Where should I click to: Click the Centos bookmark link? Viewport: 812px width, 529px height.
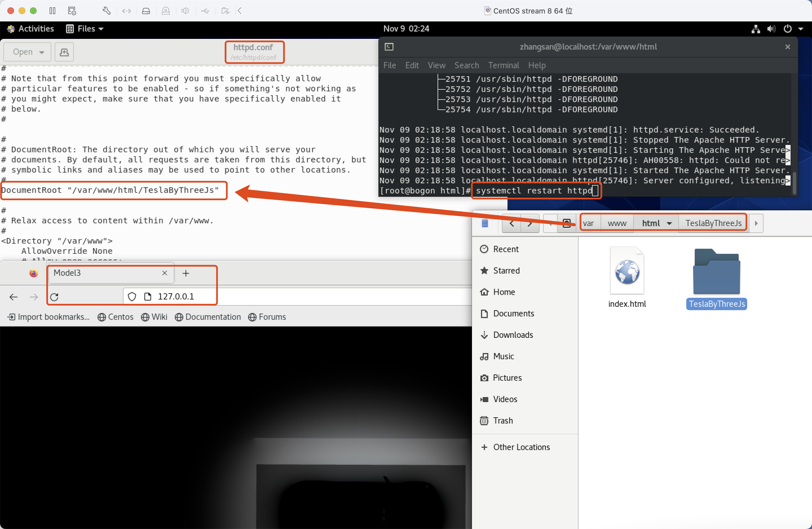[116, 317]
